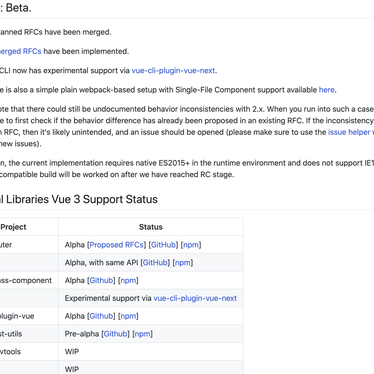Open npm link in class-component row
Screen dimensions: 374x374
128,281
